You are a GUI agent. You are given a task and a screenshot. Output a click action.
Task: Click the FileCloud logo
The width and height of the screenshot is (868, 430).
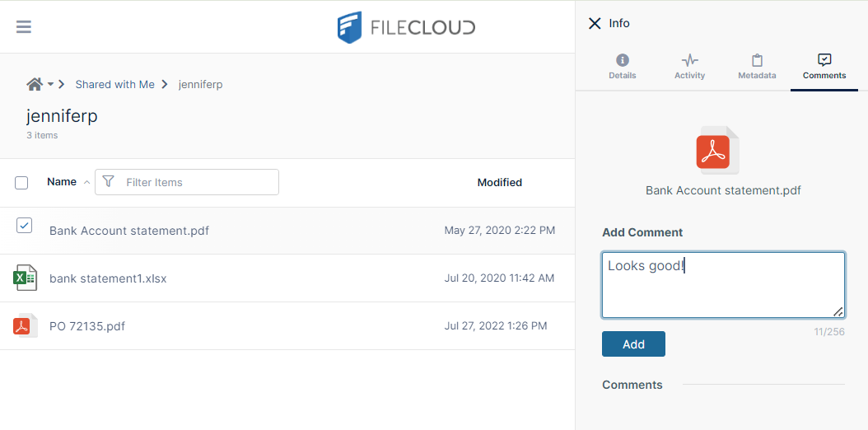pos(406,27)
